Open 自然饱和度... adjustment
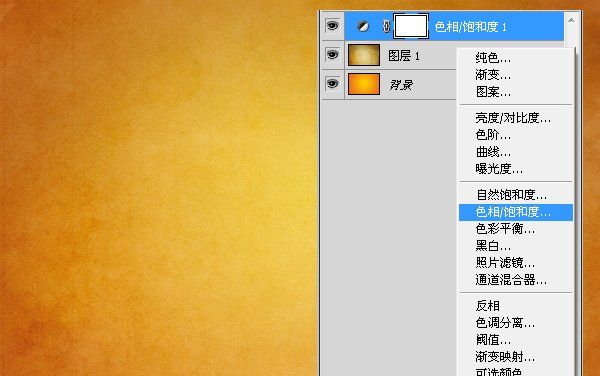This screenshot has width=600, height=376. coord(511,195)
